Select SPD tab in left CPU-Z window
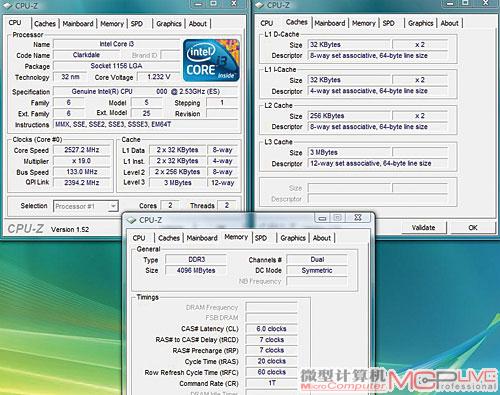This screenshot has height=395, width=500. pyautogui.click(x=137, y=24)
